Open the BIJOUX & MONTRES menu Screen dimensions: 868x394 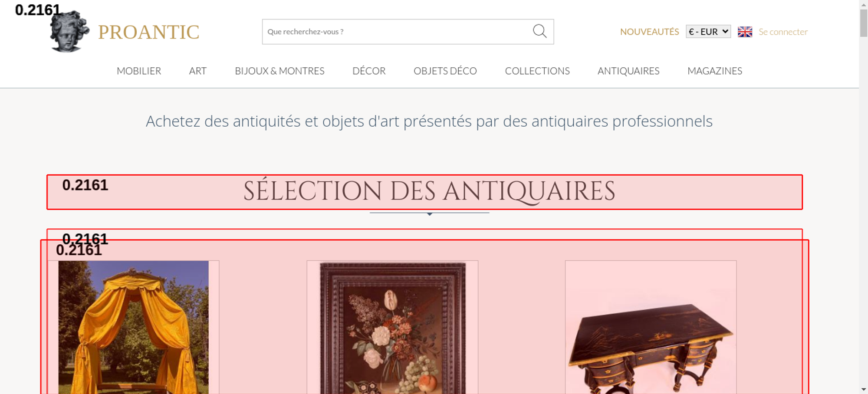coord(279,71)
